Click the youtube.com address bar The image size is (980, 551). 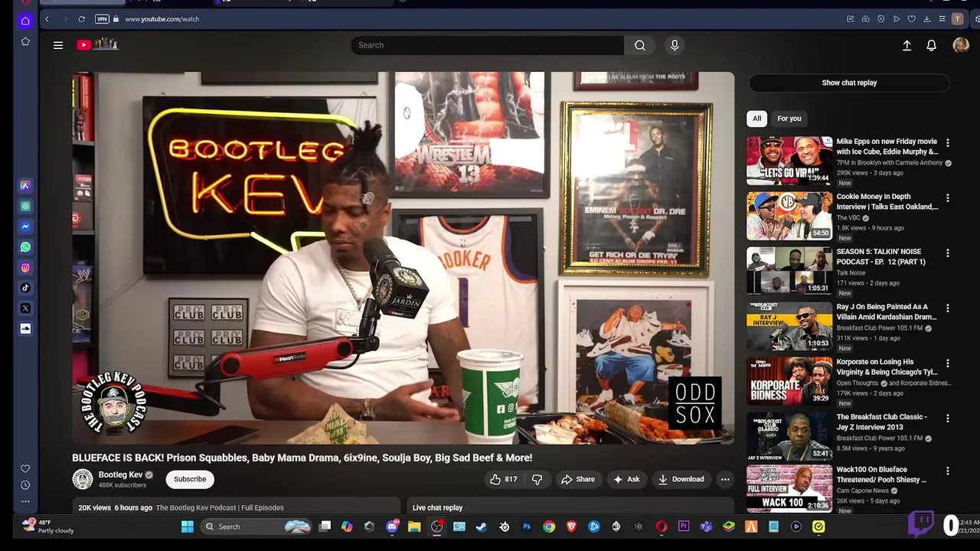[x=162, y=19]
